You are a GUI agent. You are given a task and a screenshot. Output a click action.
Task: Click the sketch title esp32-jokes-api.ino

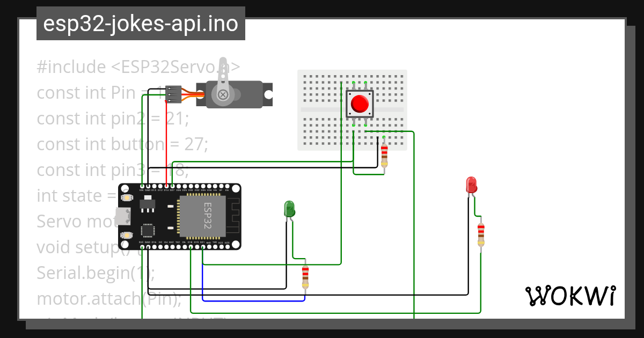point(140,24)
